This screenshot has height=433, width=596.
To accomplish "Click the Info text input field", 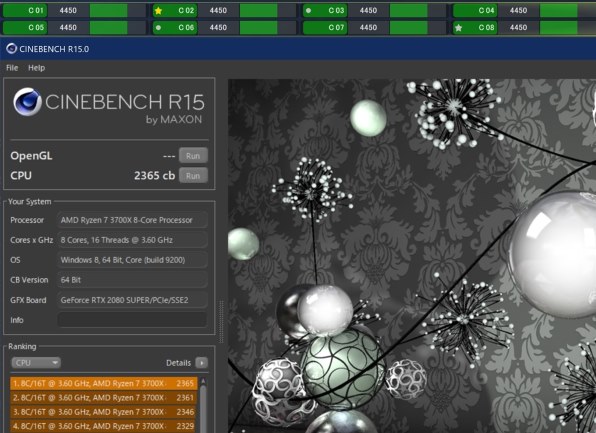I will click(132, 320).
